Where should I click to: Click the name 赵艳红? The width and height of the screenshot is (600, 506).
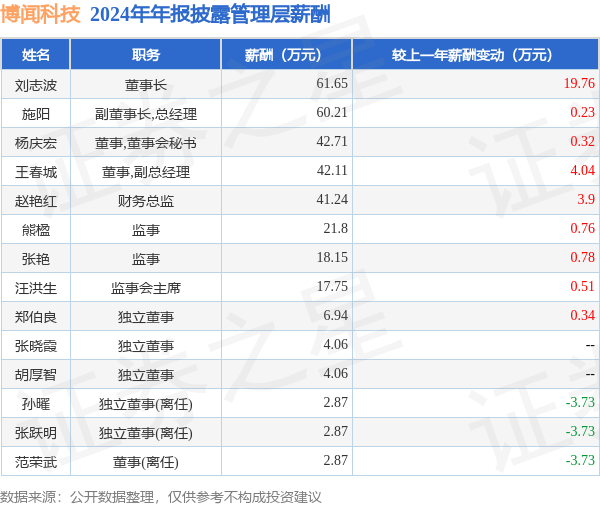pyautogui.click(x=36, y=201)
